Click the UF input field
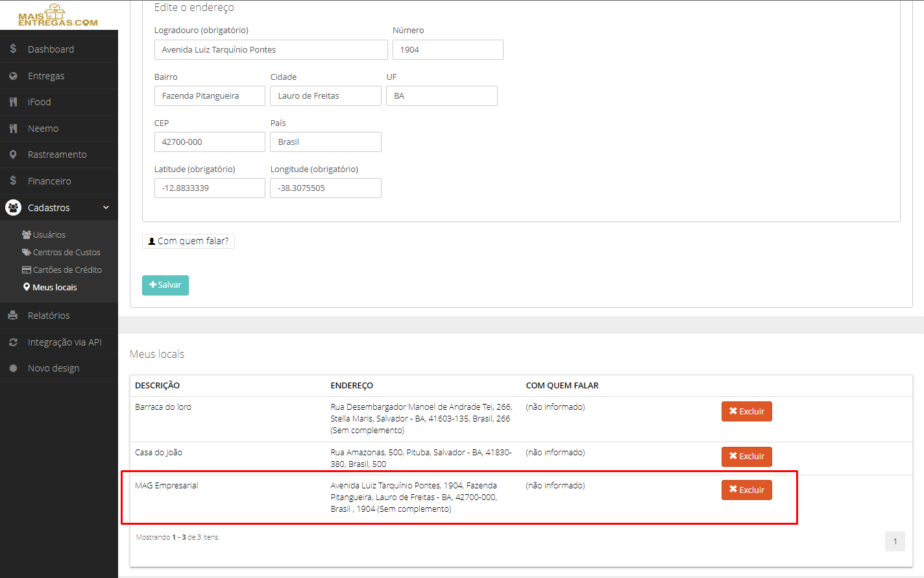Viewport: 924px width, 578px height. 442,96
